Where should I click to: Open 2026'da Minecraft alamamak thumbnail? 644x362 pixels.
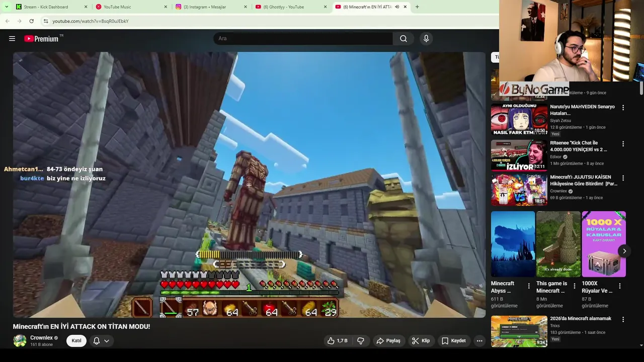pyautogui.click(x=519, y=331)
